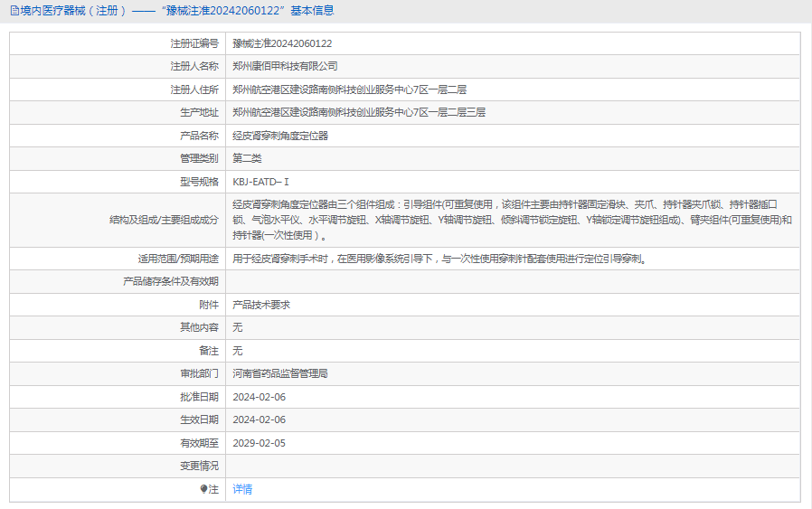Select the 无 value in 其他内容 row
Screen dimensions: 812x509
point(237,327)
